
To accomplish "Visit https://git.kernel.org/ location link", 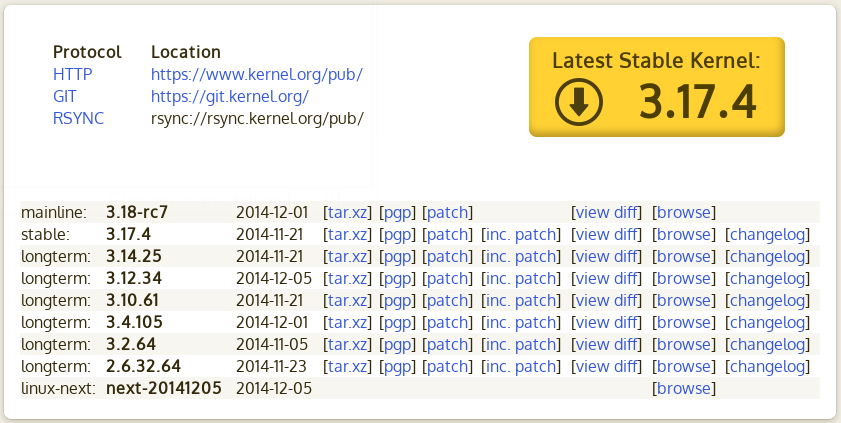I will coord(229,96).
